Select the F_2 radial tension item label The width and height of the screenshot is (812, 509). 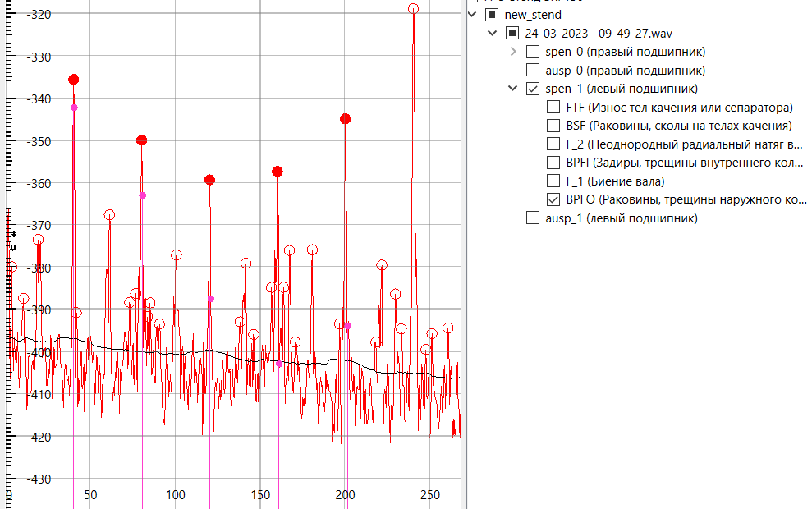684,144
